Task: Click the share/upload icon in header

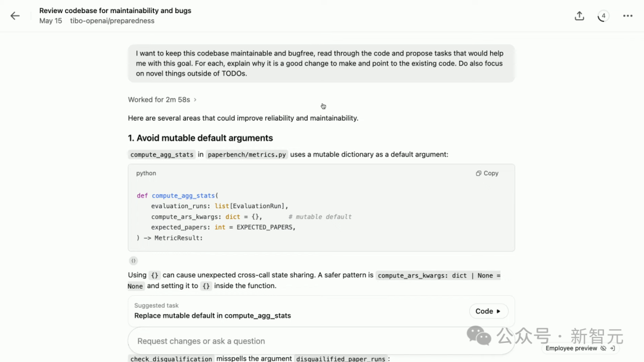Action: [x=579, y=16]
